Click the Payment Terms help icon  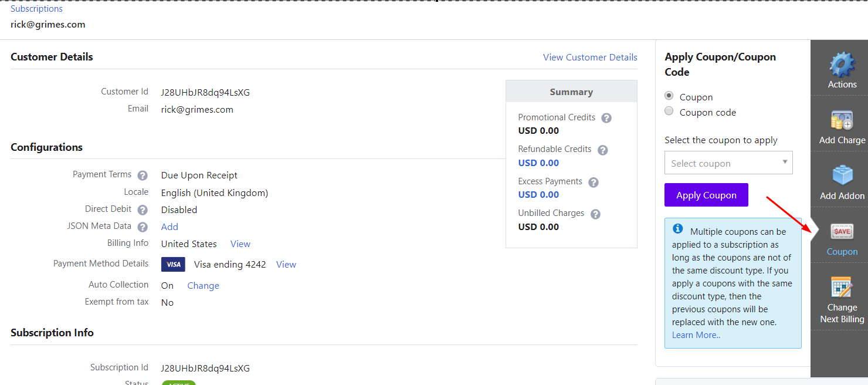pyautogui.click(x=143, y=175)
